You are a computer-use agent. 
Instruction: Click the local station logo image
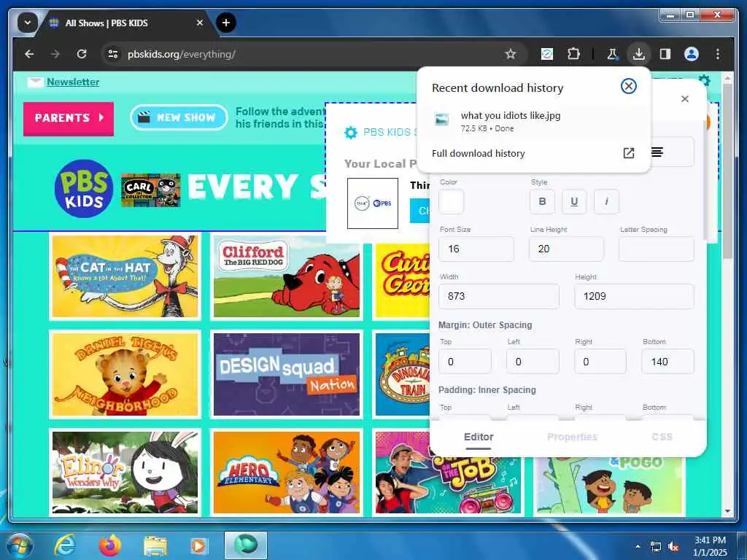373,203
